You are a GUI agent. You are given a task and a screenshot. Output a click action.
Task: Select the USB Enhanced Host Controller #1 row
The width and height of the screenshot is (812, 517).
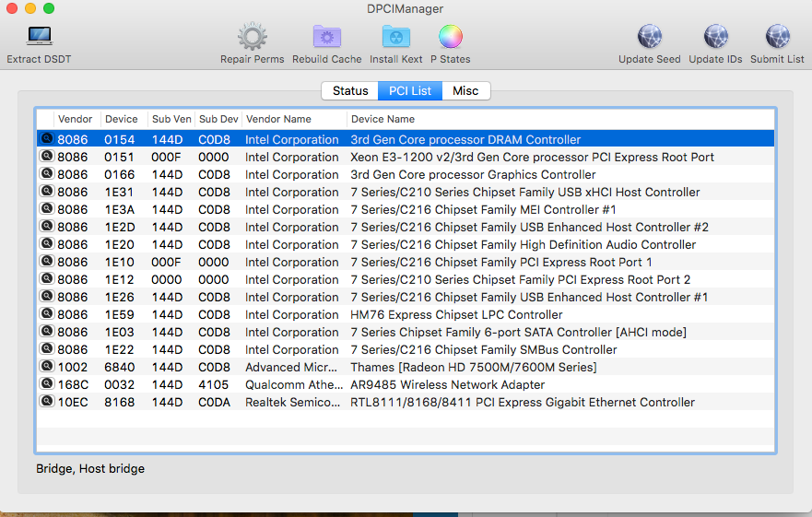tap(406, 297)
